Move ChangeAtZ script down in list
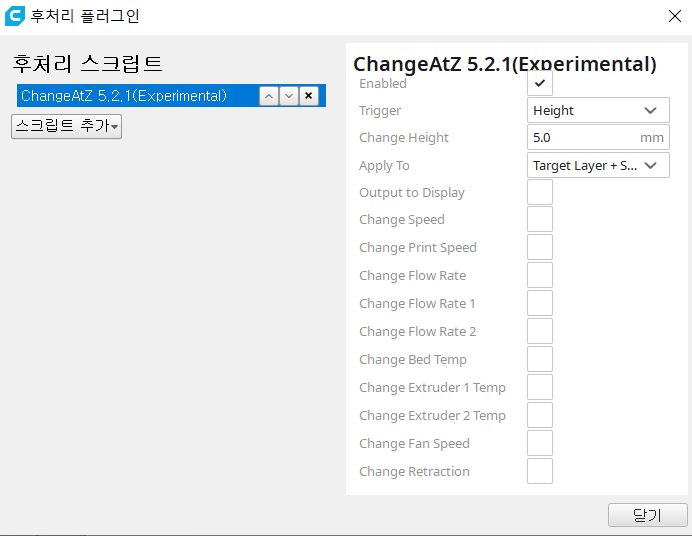Image resolution: width=692 pixels, height=536 pixels. (x=289, y=96)
